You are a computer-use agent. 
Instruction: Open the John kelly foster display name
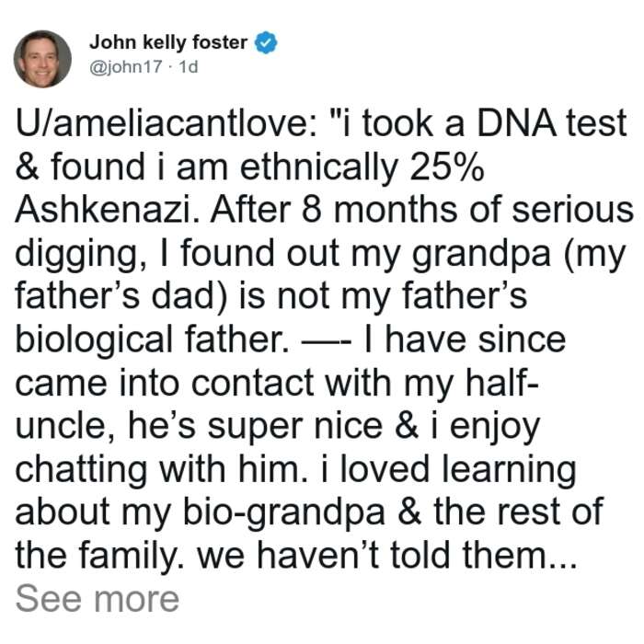click(x=168, y=42)
